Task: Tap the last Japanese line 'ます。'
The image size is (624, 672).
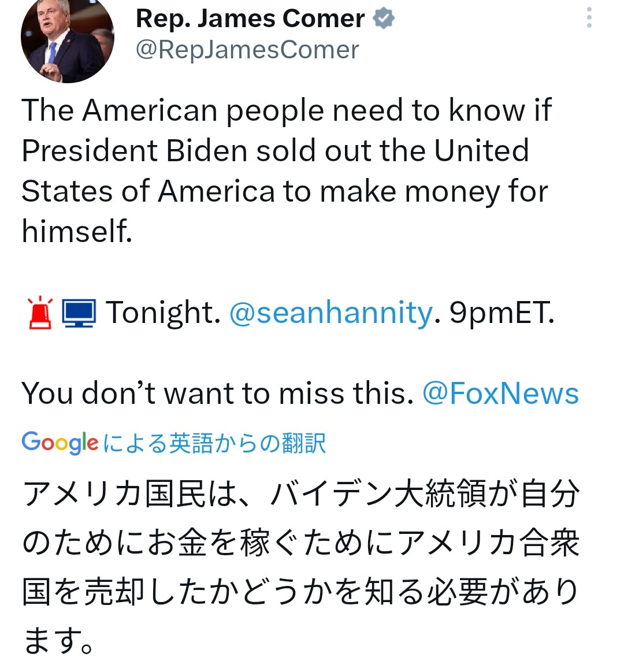Action: pyautogui.click(x=58, y=640)
